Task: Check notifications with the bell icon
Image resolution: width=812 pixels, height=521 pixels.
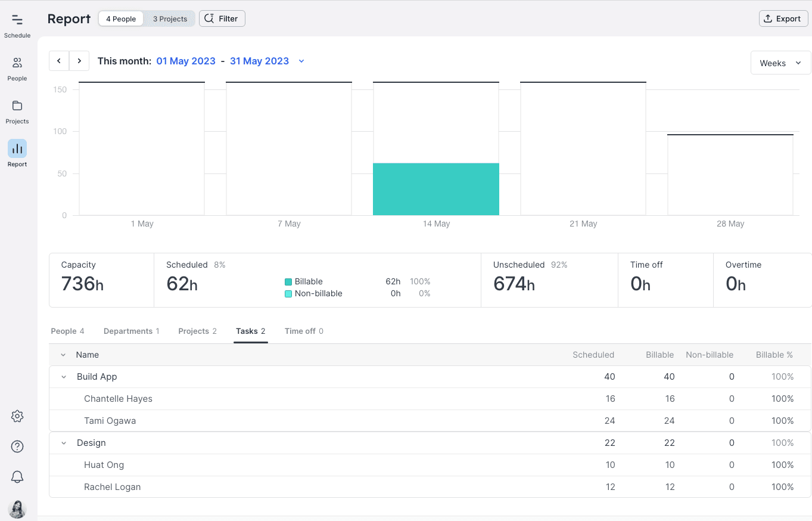Action: click(x=17, y=476)
